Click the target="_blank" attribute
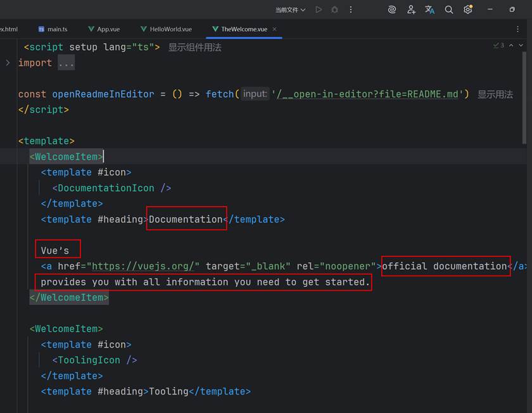Viewport: 532px width, 413px height. coord(248,267)
